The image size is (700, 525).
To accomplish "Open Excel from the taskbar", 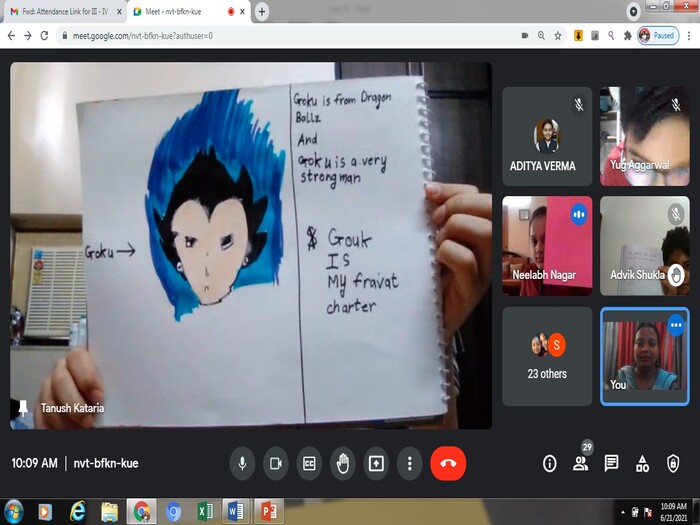I will (205, 512).
